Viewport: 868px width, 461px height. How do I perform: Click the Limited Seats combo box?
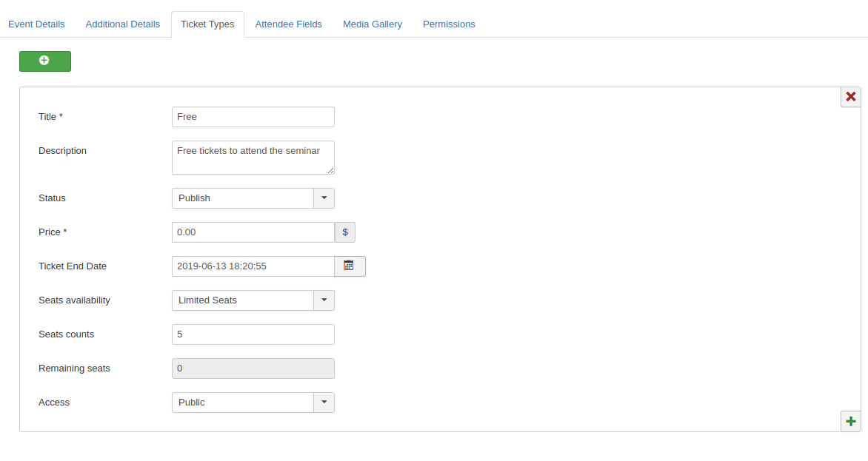(x=253, y=300)
